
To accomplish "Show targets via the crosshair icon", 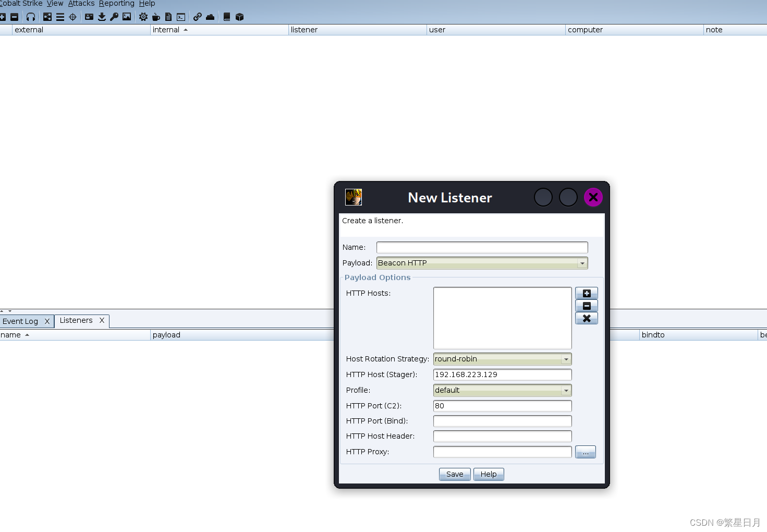I will pos(72,17).
